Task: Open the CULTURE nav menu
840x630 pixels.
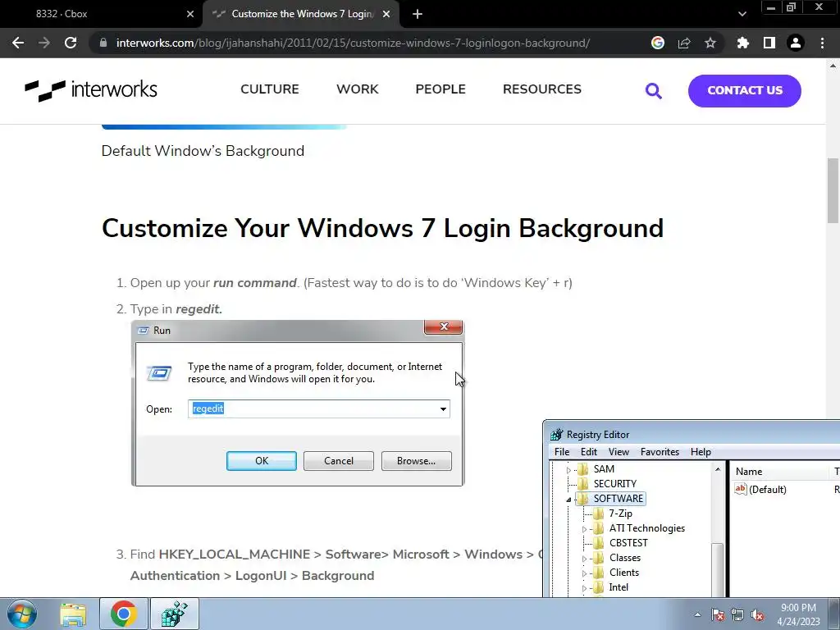Action: tap(269, 89)
